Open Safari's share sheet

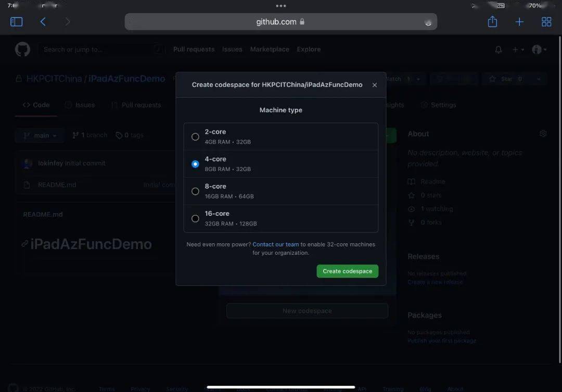492,21
